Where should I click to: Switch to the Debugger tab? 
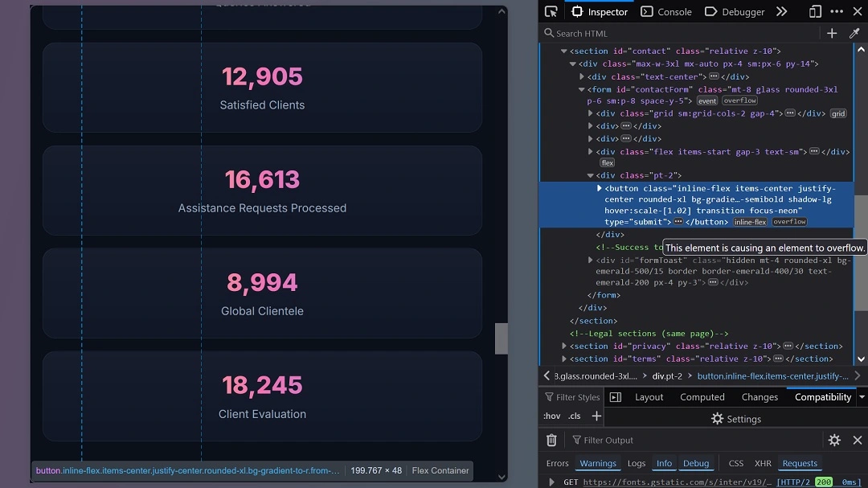pos(735,11)
